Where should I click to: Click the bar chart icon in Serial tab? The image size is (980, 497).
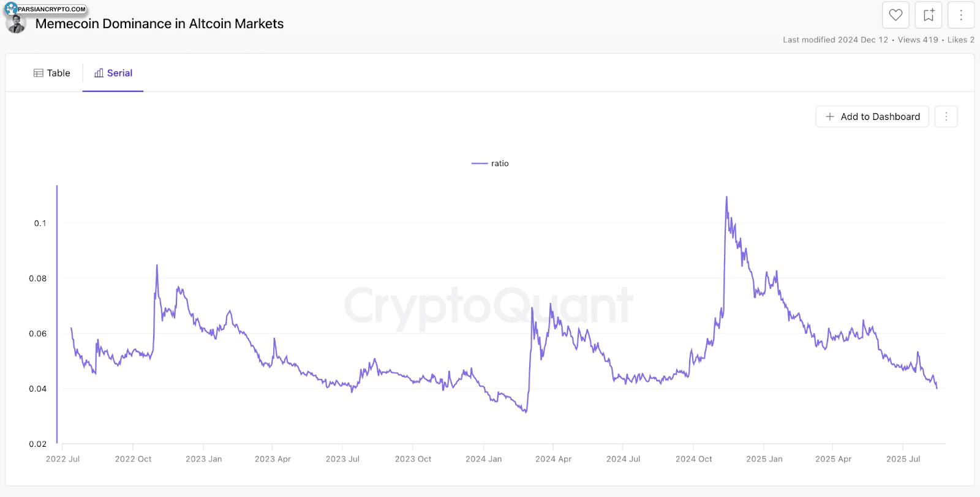click(x=99, y=73)
